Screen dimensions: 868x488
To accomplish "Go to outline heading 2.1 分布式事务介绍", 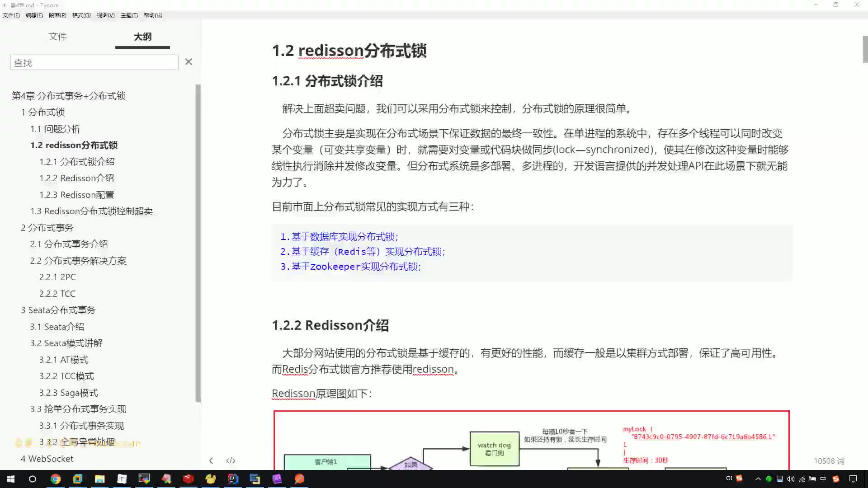I will (69, 244).
